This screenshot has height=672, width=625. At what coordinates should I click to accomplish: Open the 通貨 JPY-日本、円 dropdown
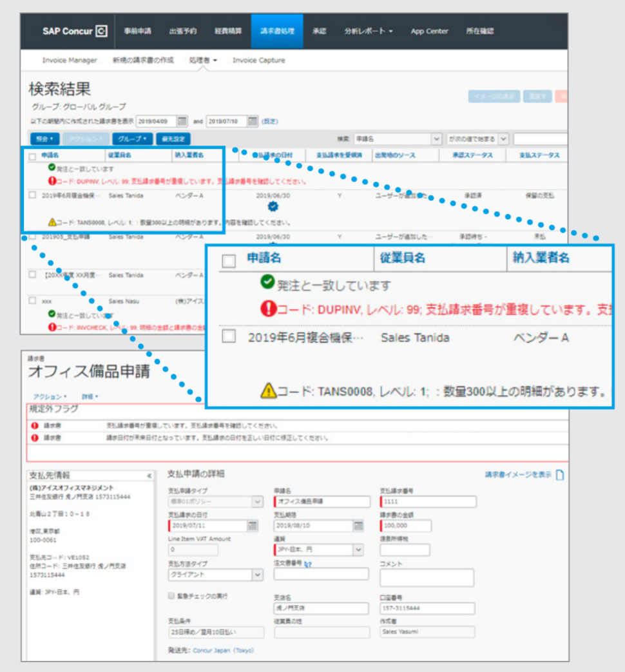point(358,550)
